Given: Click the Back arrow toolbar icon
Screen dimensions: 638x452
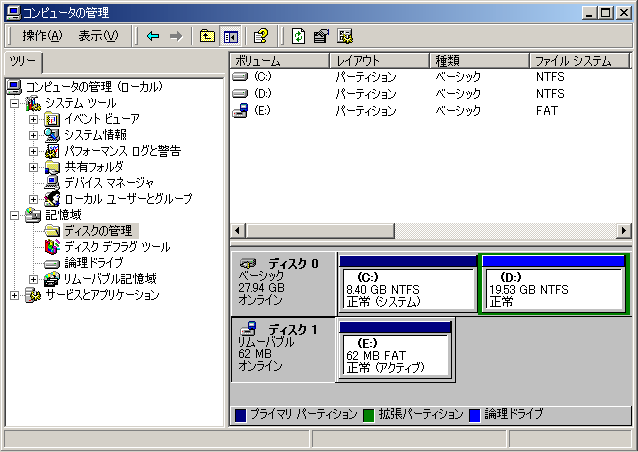Looking at the screenshot, I should point(153,36).
